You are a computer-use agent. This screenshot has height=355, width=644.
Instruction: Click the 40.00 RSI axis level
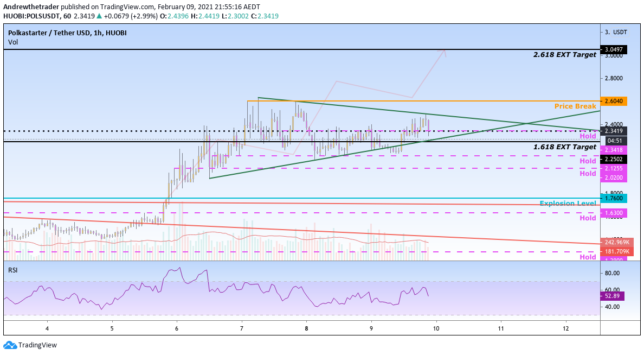tap(613, 307)
